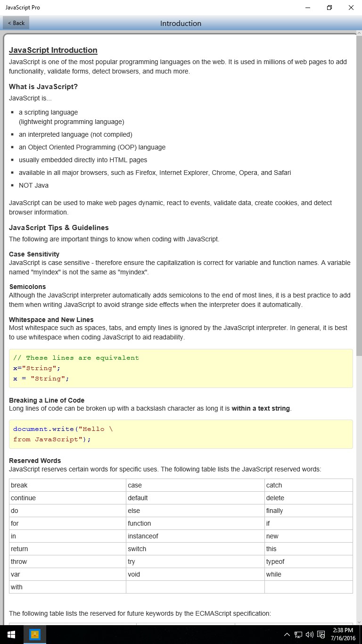The image size is (362, 644).
Task: Restore down the JavaScript Pro window
Action: pyautogui.click(x=329, y=8)
